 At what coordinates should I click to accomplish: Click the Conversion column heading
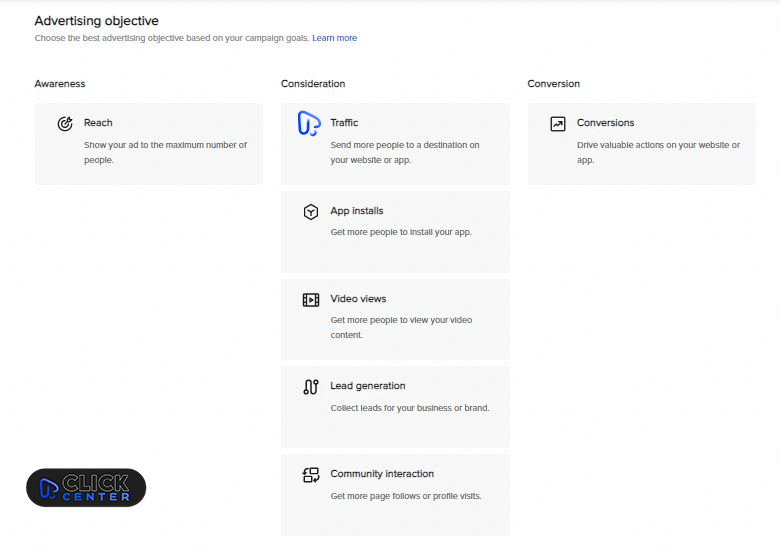554,84
